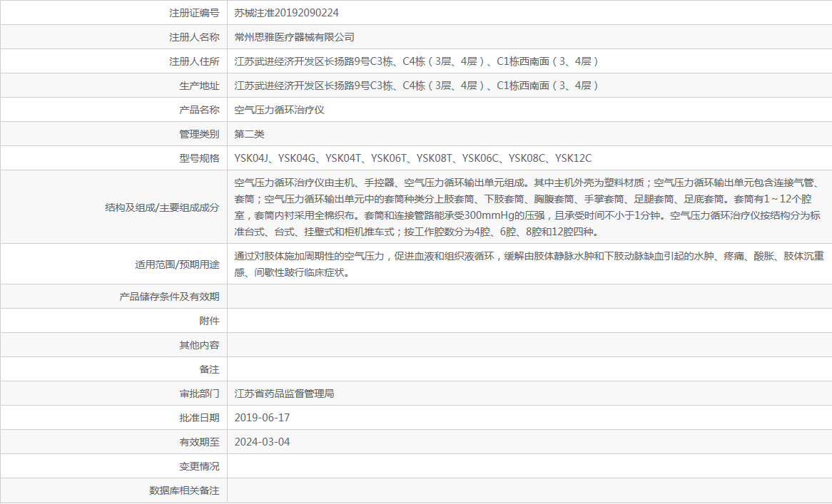
Task: Select the 数据库相关备注 label
Action: click(x=184, y=490)
